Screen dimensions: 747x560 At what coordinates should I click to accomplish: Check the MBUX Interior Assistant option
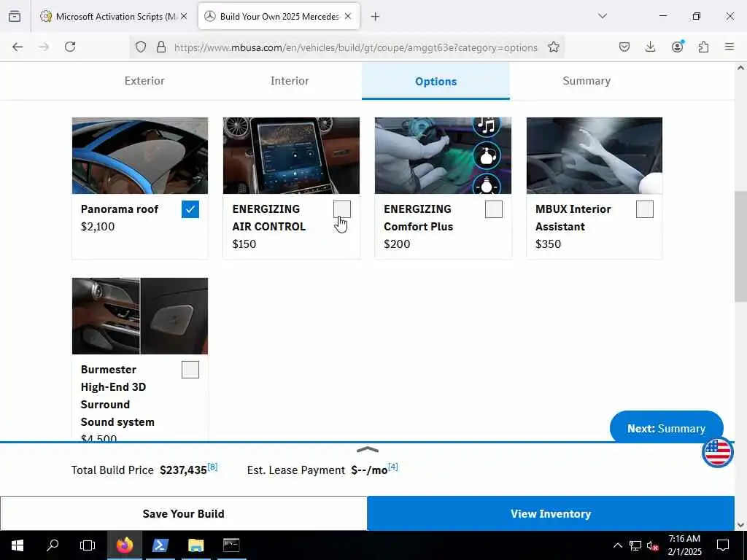pyautogui.click(x=645, y=209)
